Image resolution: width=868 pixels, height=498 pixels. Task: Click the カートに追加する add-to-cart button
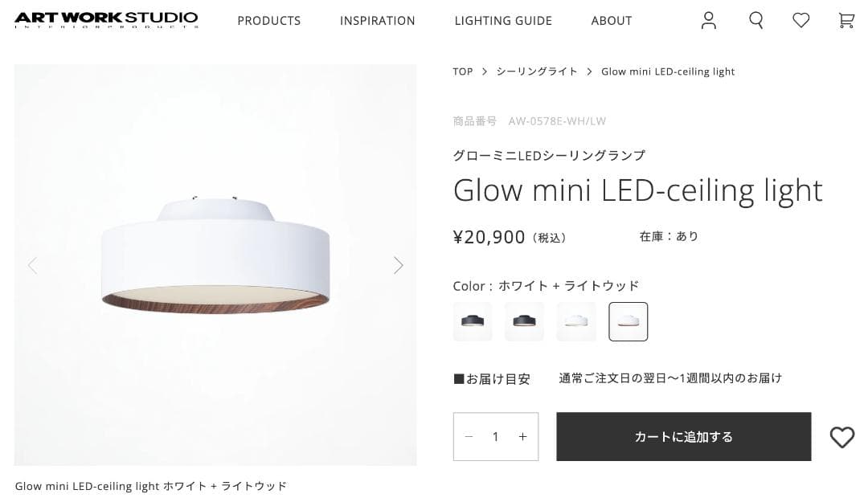(683, 436)
